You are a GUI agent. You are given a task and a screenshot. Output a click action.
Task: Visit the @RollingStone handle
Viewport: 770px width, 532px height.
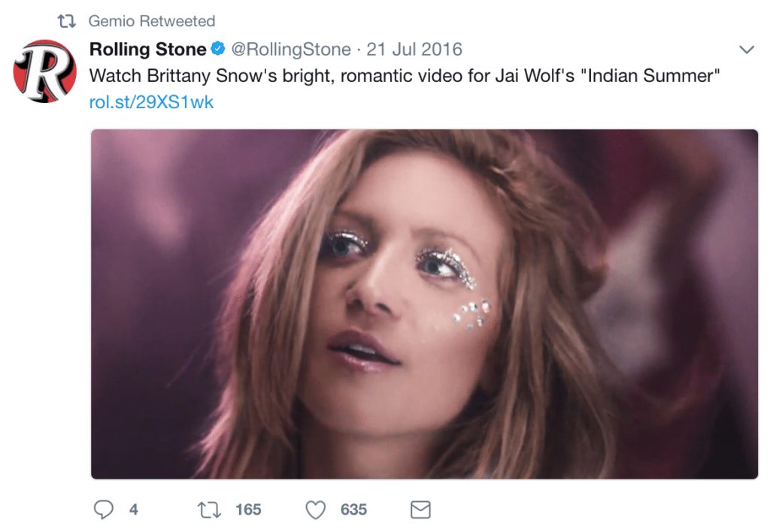[x=291, y=49]
